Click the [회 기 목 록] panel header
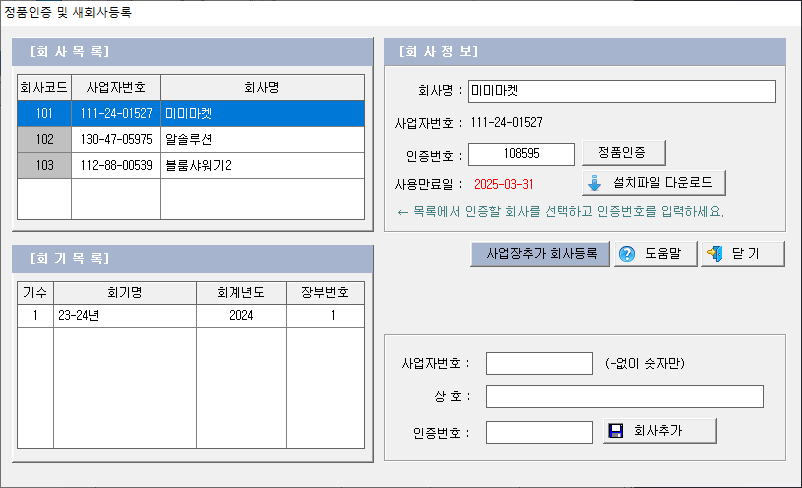 192,259
